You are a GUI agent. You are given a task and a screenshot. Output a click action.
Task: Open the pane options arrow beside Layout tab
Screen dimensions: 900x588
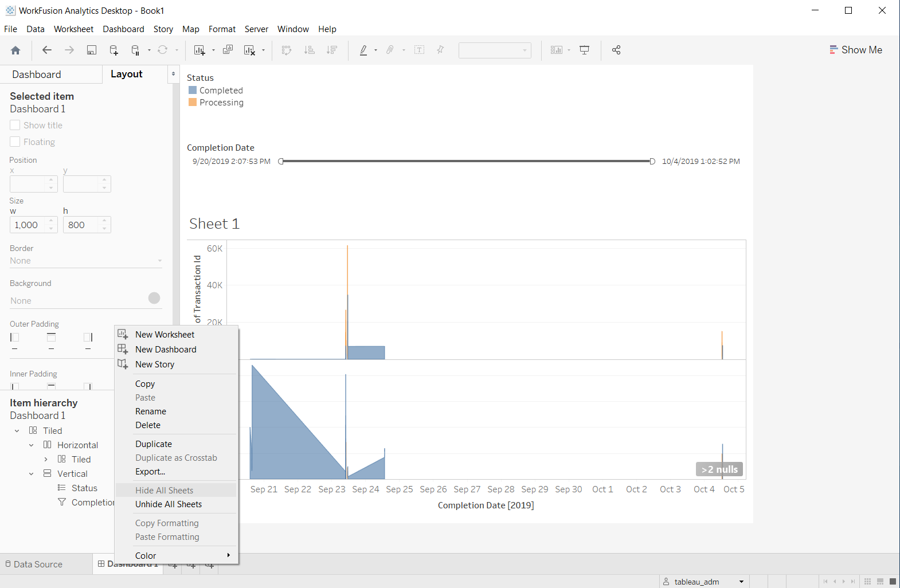tap(173, 74)
